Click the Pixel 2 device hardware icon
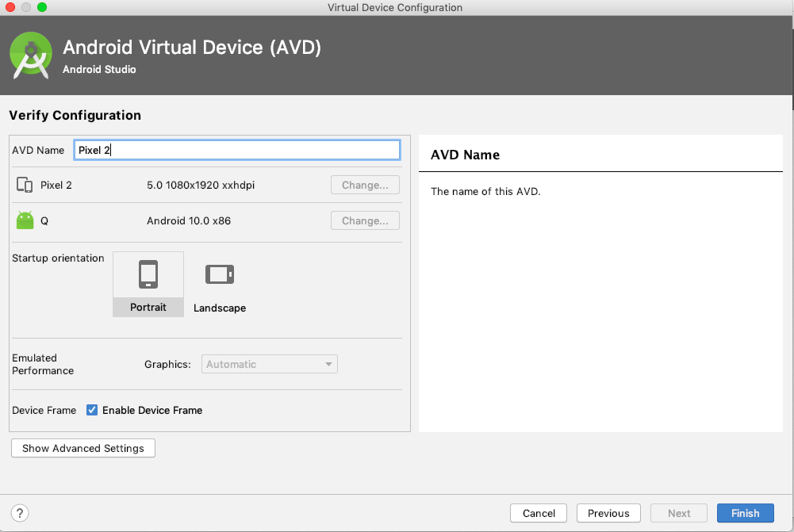 [x=25, y=185]
